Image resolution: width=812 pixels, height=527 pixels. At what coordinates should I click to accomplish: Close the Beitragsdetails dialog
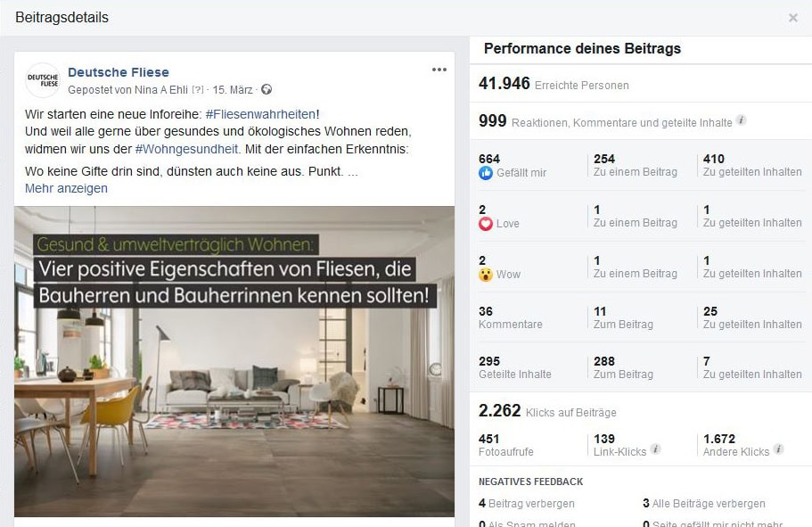[793, 18]
